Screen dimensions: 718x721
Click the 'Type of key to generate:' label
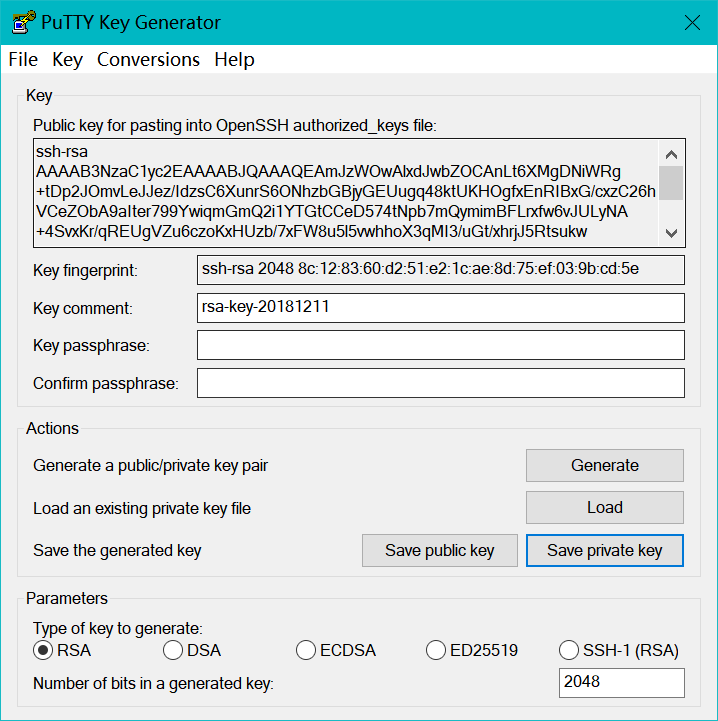coord(118,629)
